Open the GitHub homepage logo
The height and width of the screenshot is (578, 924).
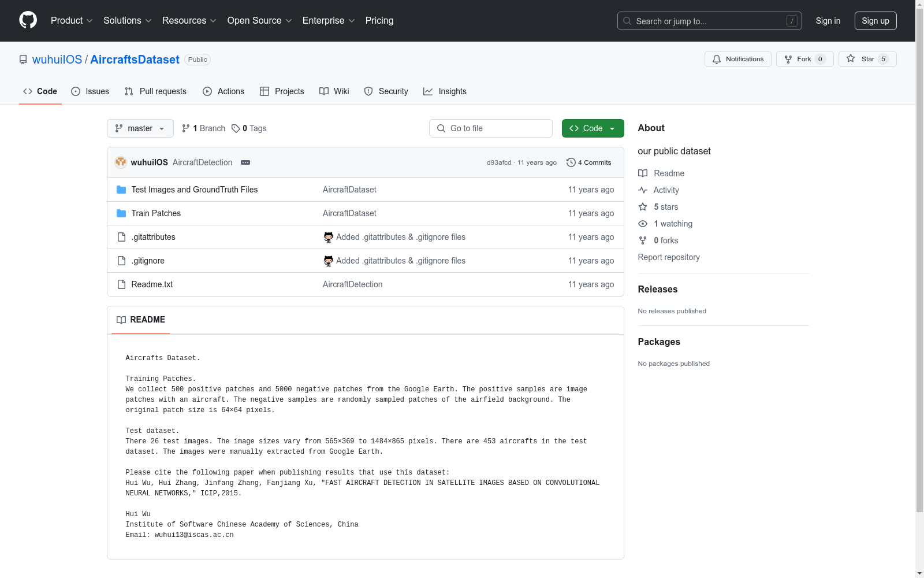28,20
